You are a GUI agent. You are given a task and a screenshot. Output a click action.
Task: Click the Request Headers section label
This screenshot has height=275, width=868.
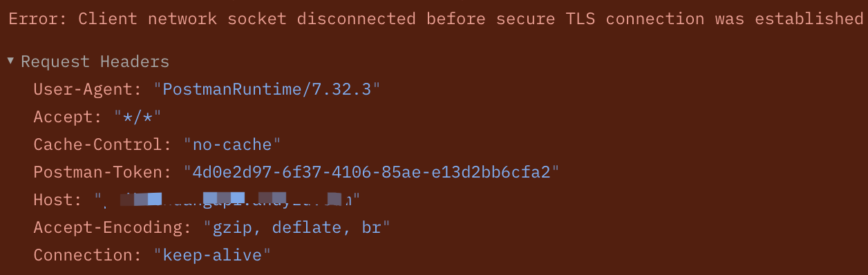click(x=95, y=61)
